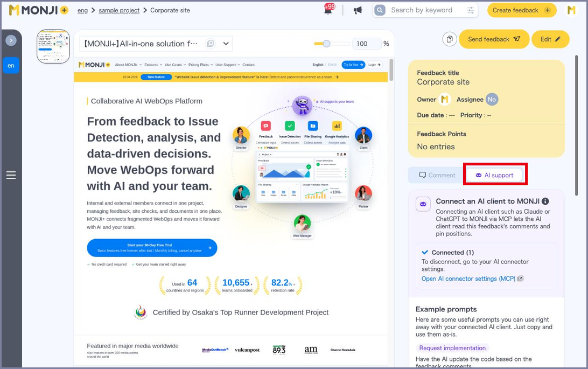Click 'eng' in the breadcrumb
588x369 pixels.
(x=82, y=10)
